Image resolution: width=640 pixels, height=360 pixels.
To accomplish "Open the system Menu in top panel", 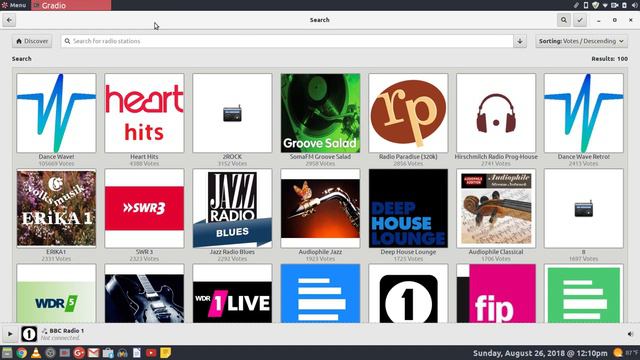I will pos(14,5).
